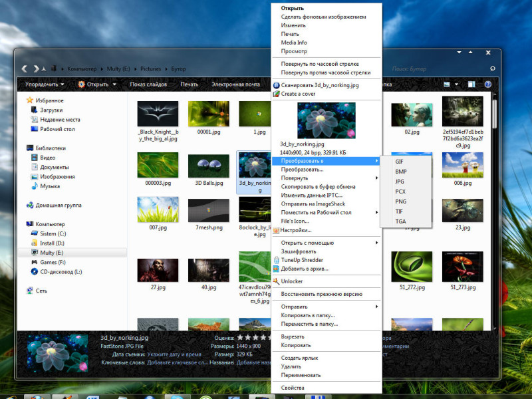Click Media Info menu entry

click(x=327, y=43)
